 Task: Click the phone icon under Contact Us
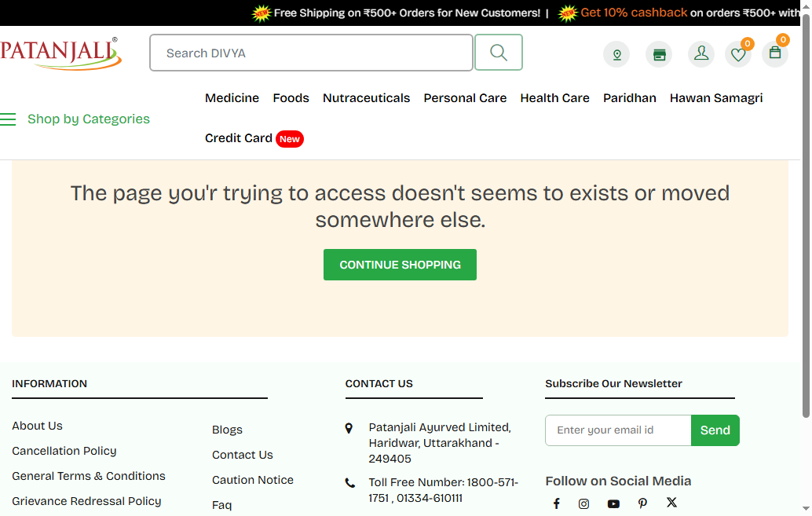pyautogui.click(x=350, y=483)
